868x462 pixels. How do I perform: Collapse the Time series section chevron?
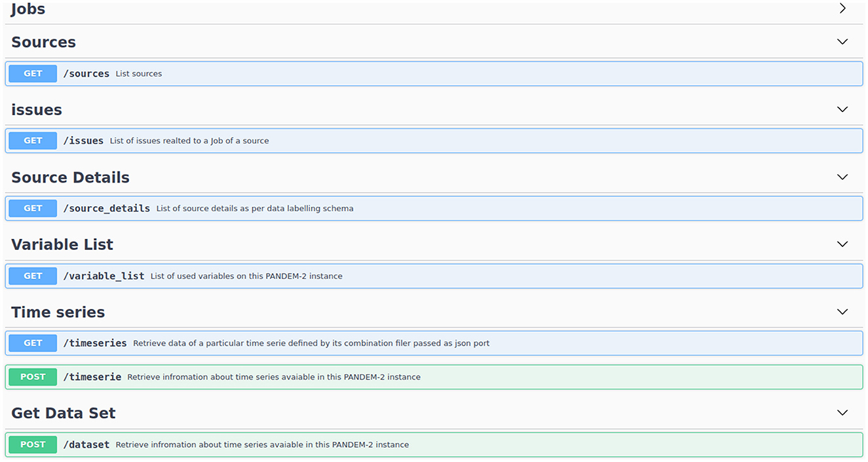tap(842, 311)
